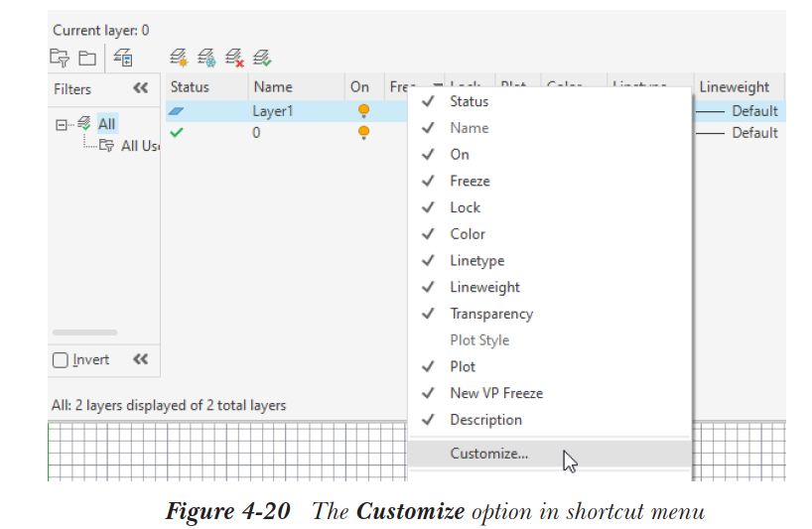This screenshot has height=529, width=812.
Task: Click the New Property Filter icon
Action: coord(60,58)
